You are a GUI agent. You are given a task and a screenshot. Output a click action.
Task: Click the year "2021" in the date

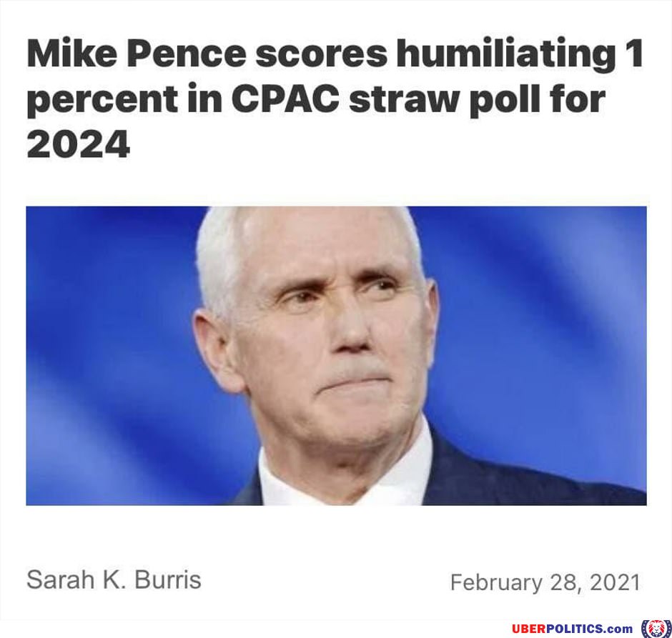(615, 582)
